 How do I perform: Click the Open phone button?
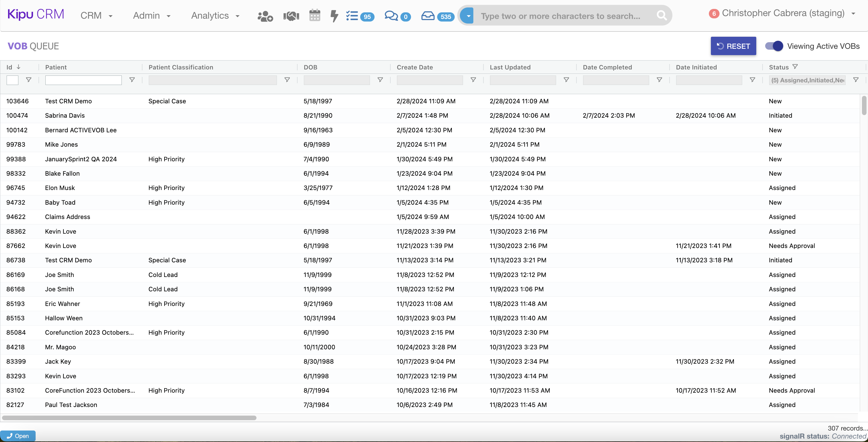click(18, 436)
